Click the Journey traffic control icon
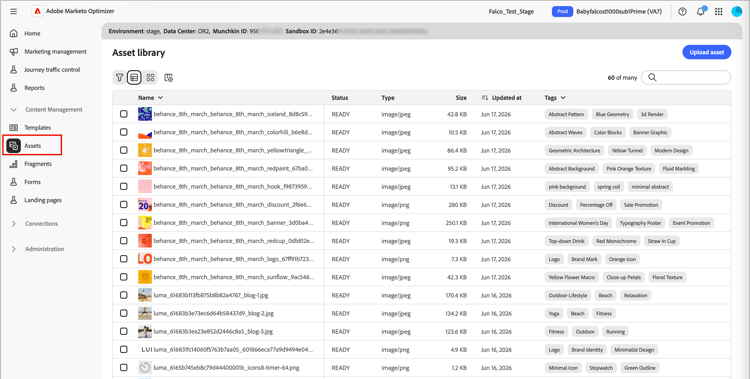The image size is (750, 379). 14,70
